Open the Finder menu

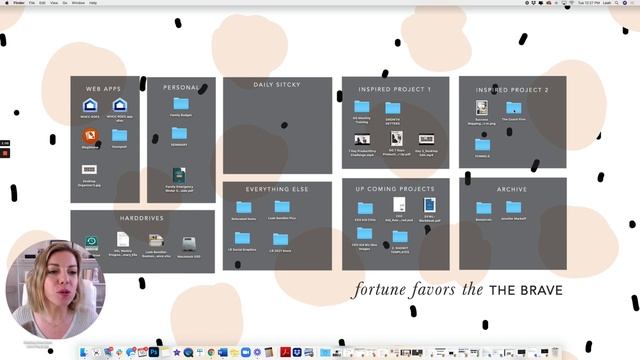(19, 2)
